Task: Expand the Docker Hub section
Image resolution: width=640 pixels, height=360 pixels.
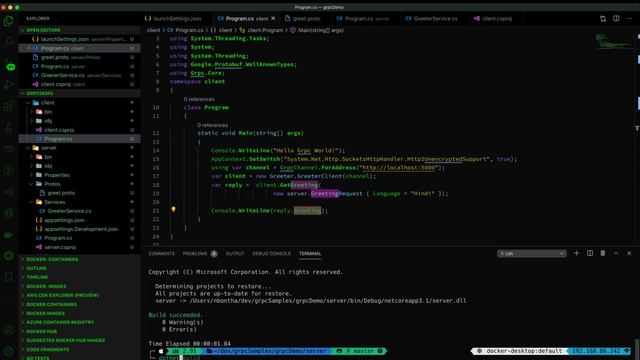Action: 80,331
